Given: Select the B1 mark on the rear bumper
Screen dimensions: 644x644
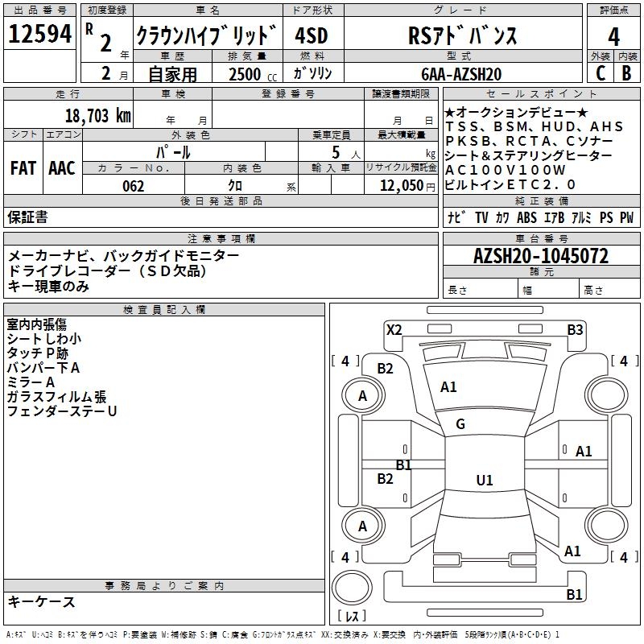Looking at the screenshot, I should [x=574, y=595].
